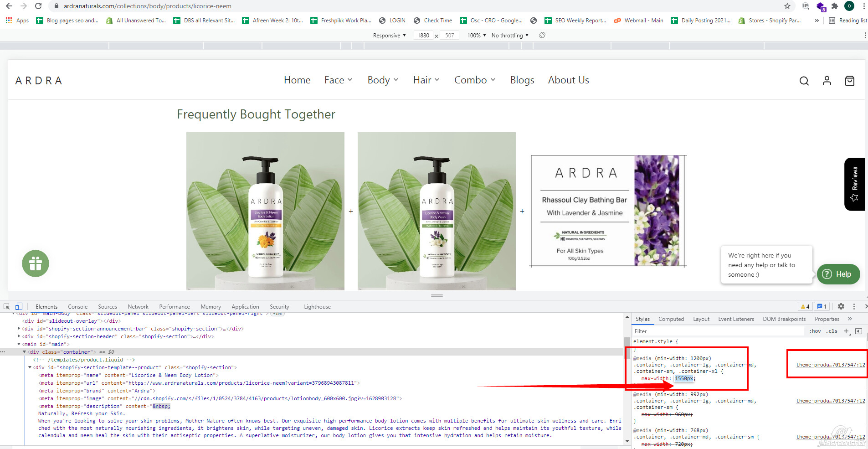Bookmark this page with the star icon

coord(787,6)
